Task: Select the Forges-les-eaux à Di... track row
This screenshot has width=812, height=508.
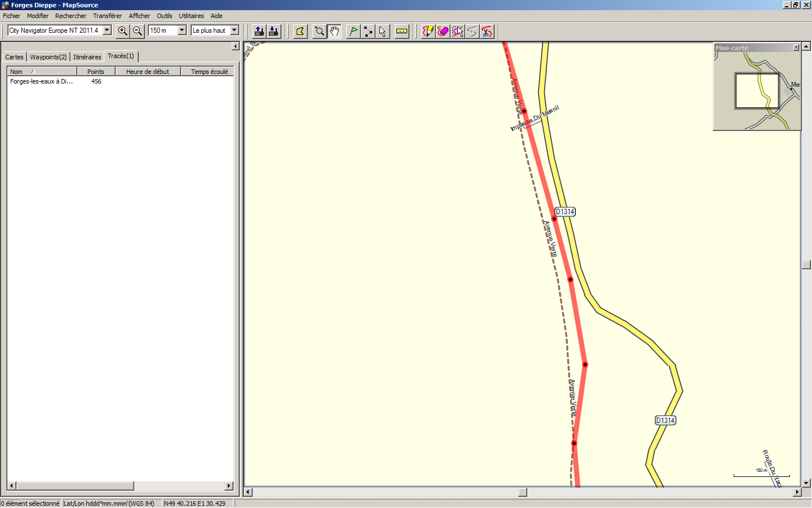Action: tap(120, 81)
